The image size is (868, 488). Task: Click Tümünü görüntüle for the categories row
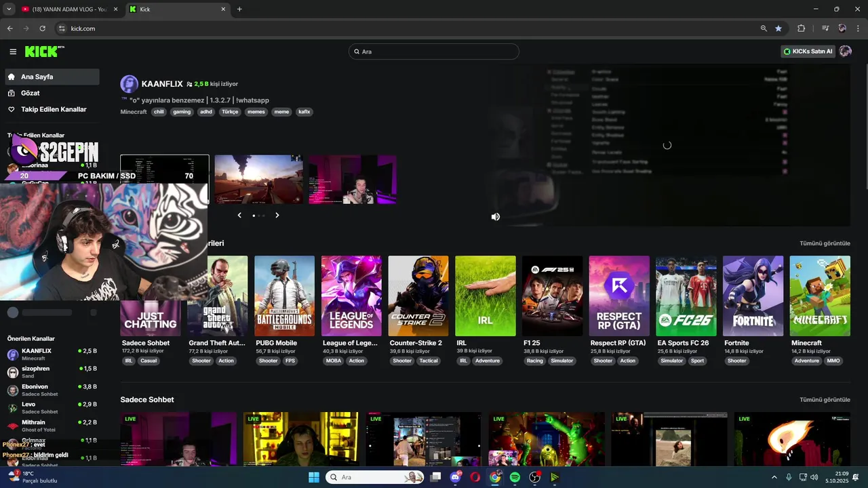(825, 243)
